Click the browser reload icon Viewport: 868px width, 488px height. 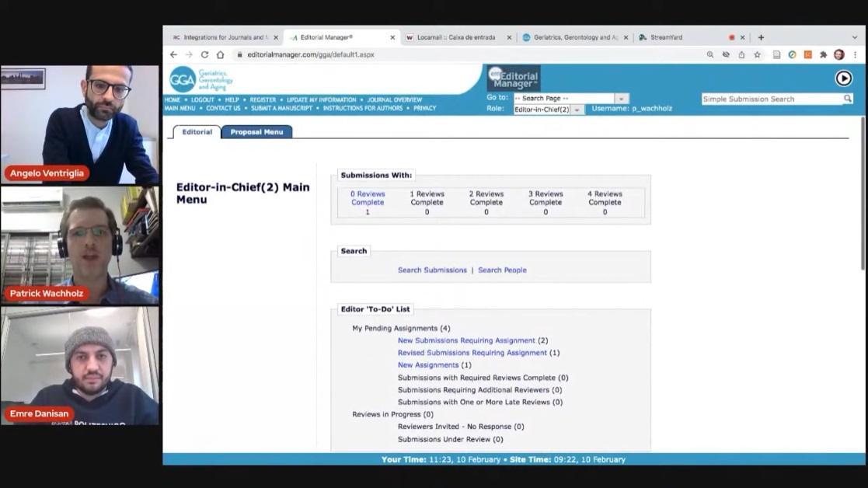204,55
